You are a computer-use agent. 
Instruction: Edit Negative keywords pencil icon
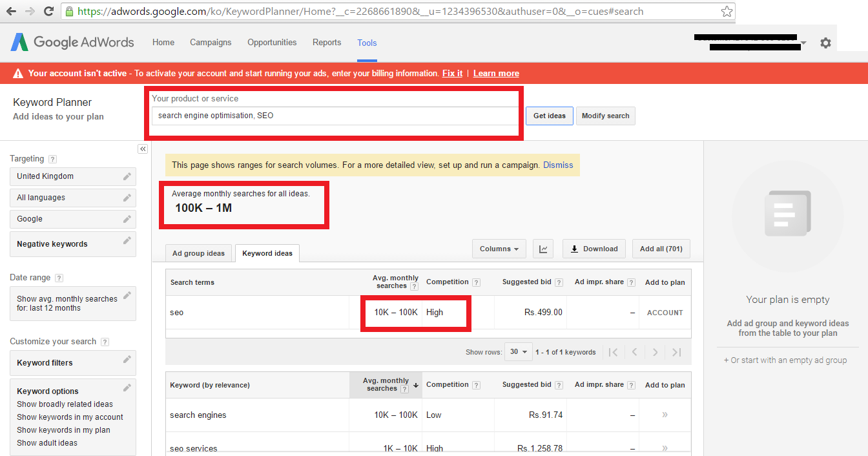click(x=127, y=240)
